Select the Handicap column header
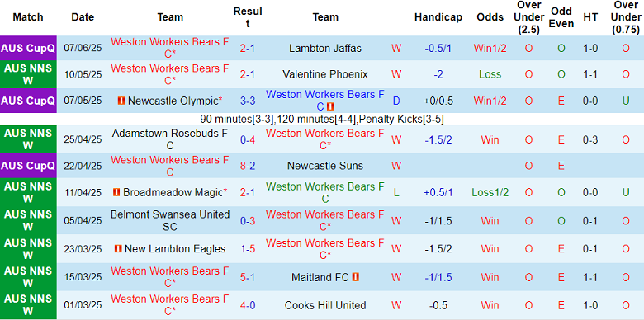The width and height of the screenshot is (644, 320). pos(438,17)
